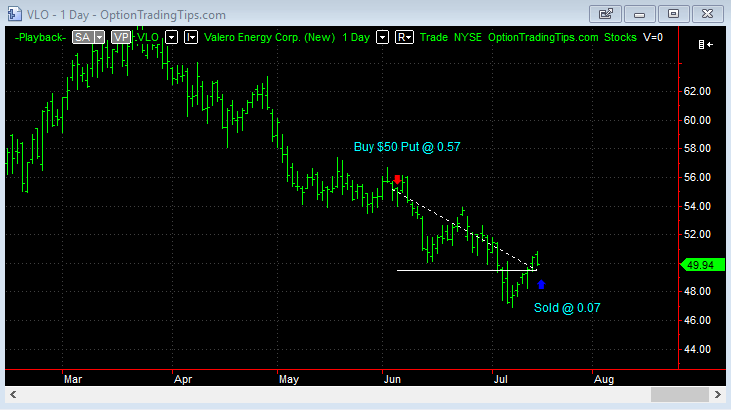Click the Buy $50 Put @ 0.57 annotation
The image size is (731, 410).
coord(407,147)
